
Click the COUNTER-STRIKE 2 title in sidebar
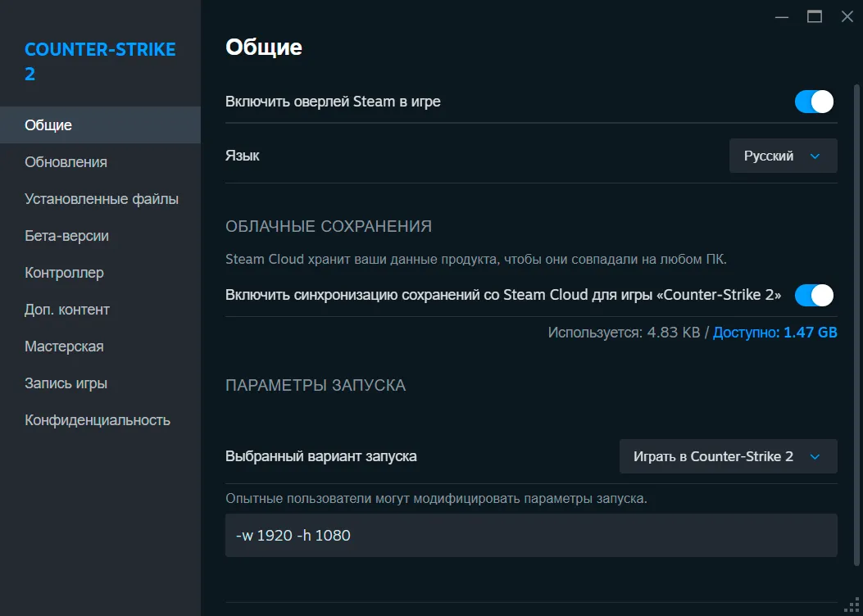pos(100,61)
